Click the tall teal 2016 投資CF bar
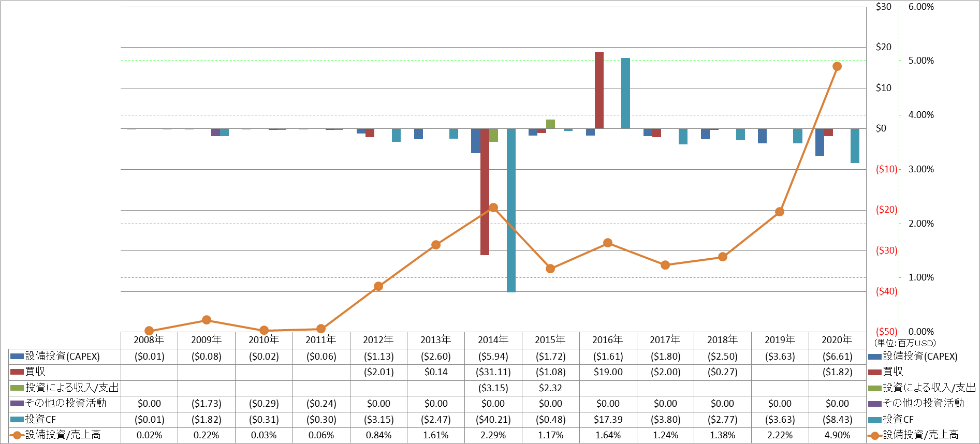This screenshot has width=980, height=444. click(x=625, y=93)
